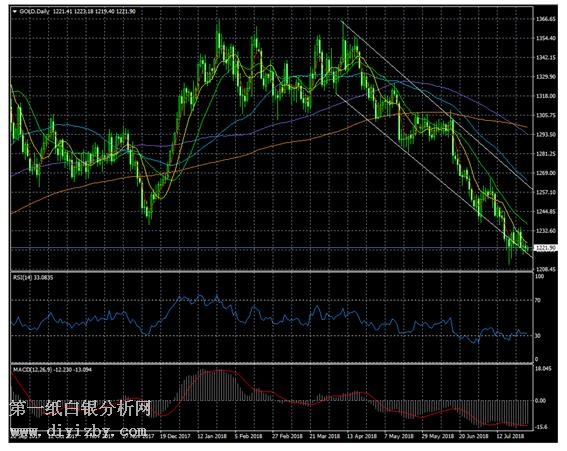The image size is (567, 451).
Task: Click the MACD 0.00 scale label
Action: (541, 401)
